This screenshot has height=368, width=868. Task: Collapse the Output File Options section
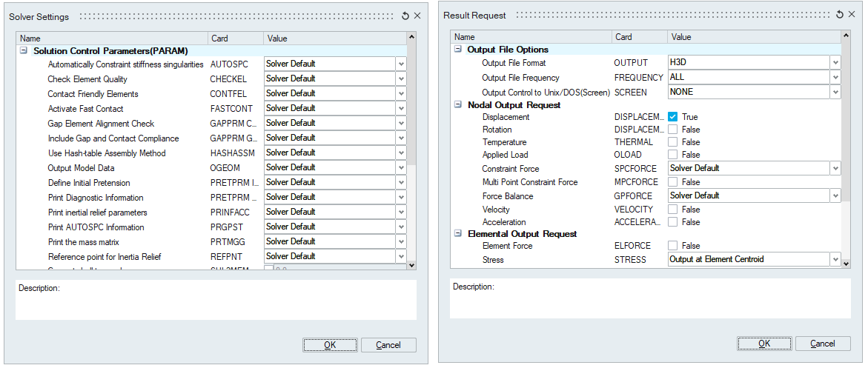458,50
